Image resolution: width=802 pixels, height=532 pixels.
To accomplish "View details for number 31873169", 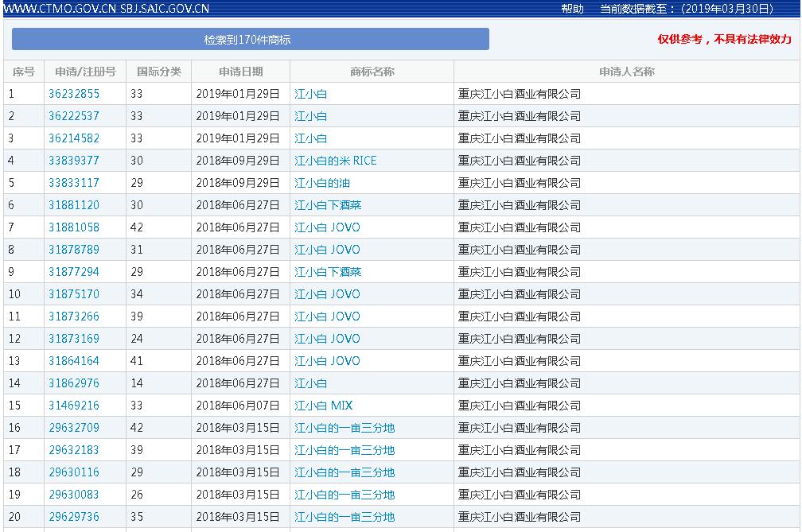I will (74, 339).
